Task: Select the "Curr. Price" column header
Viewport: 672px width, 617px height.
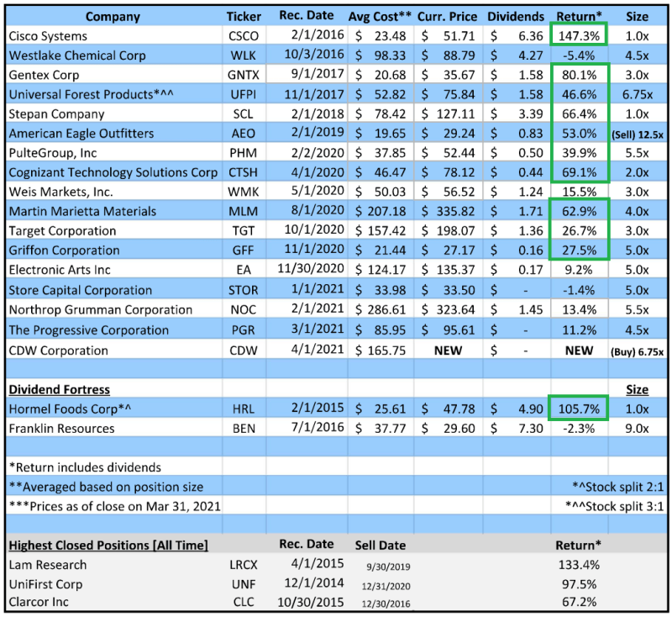Action: point(447,17)
